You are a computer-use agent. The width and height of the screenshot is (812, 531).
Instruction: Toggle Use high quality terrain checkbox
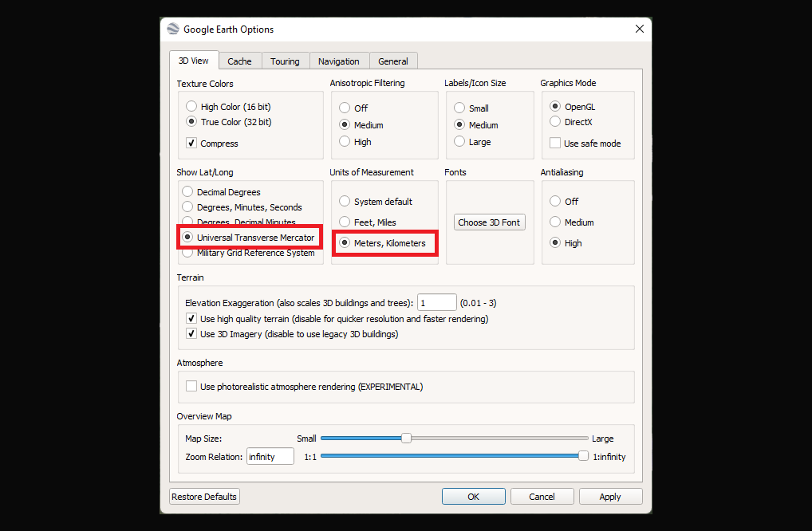[191, 318]
